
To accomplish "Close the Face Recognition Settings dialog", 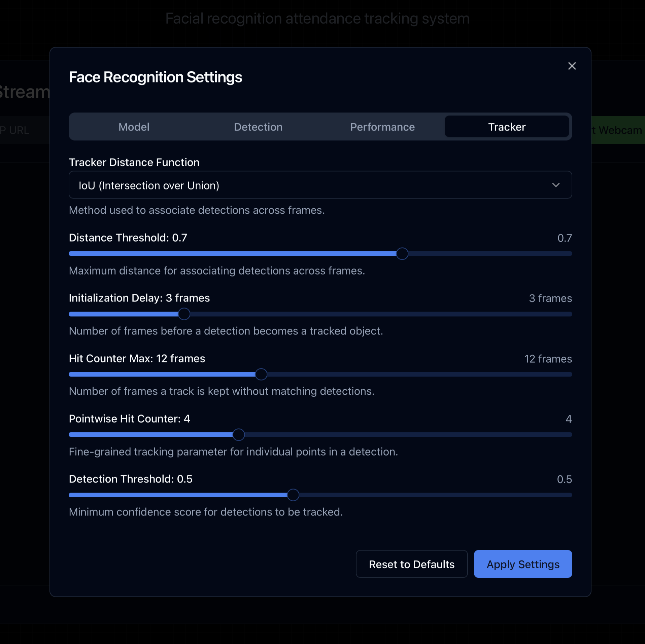I will pos(572,66).
